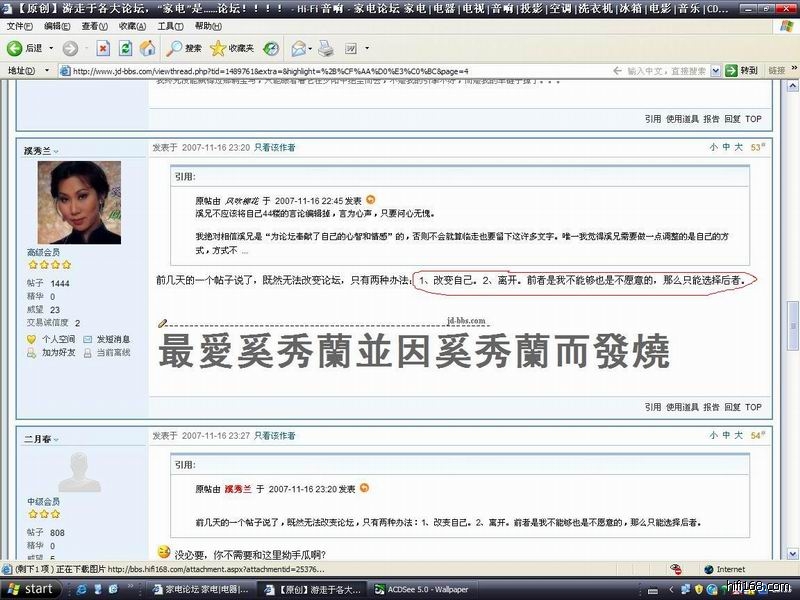Refresh the page using green refresh icon
This screenshot has height=600, width=800.
point(125,48)
